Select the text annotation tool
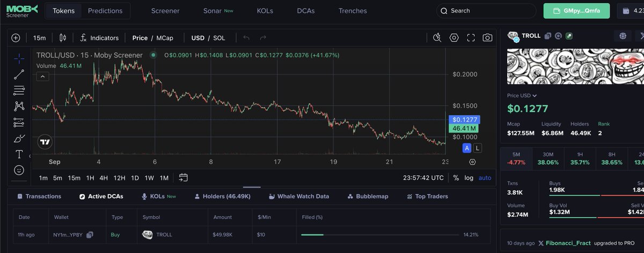 [x=19, y=154]
